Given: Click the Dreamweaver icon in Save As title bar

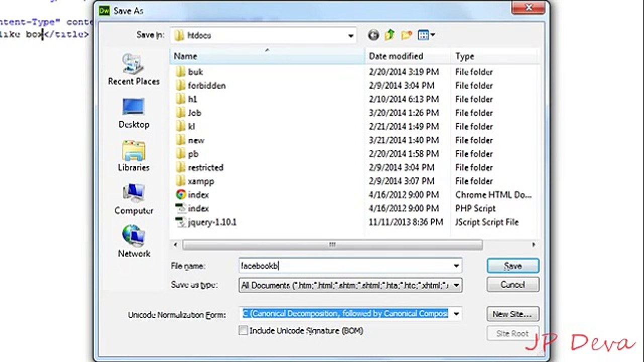Looking at the screenshot, I should pyautogui.click(x=105, y=11).
